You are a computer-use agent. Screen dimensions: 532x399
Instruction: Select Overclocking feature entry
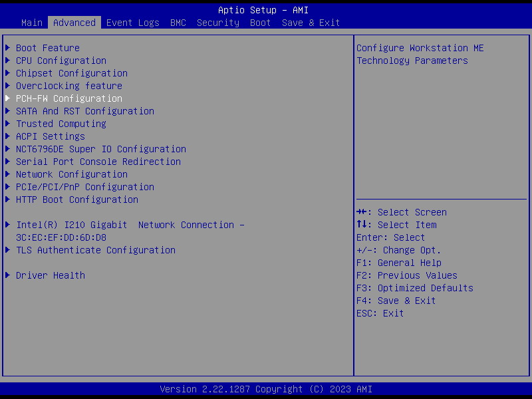click(69, 86)
